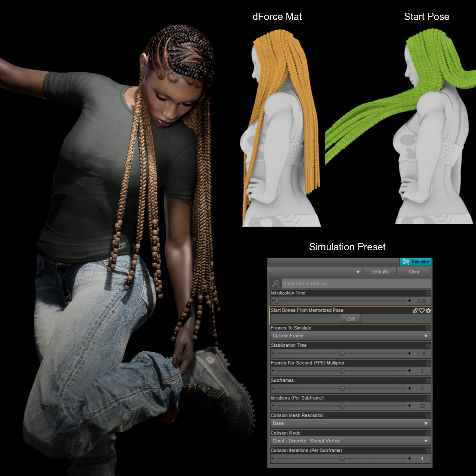
Task: Click the magnifier search icon in filter bar
Action: pos(276,284)
